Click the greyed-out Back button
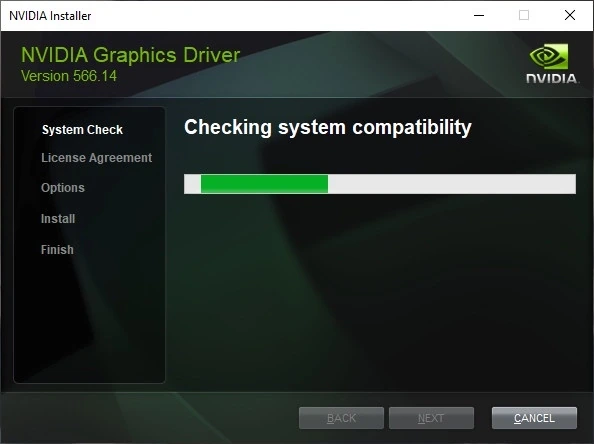Image resolution: width=594 pixels, height=444 pixels. 341,418
